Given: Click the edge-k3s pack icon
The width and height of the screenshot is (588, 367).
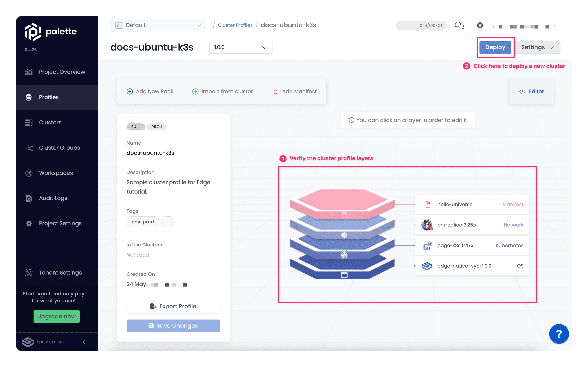Looking at the screenshot, I should [427, 245].
